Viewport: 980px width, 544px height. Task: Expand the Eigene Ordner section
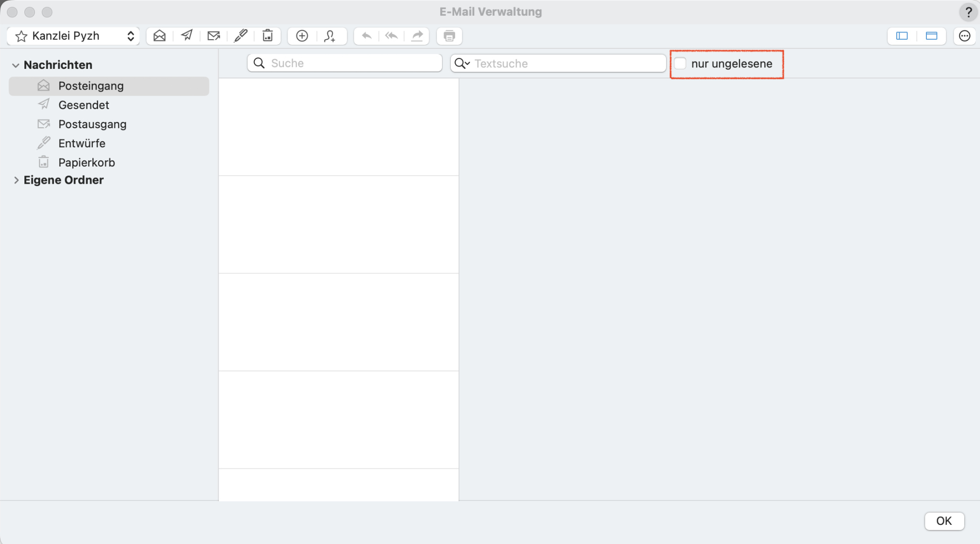pyautogui.click(x=16, y=180)
